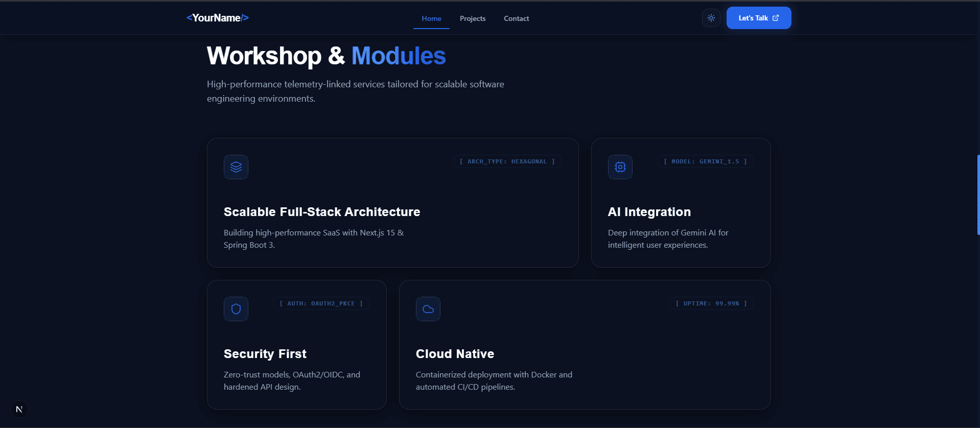The width and height of the screenshot is (980, 428).
Task: Click the external-link icon in Let's Talk
Action: pyautogui.click(x=776, y=18)
